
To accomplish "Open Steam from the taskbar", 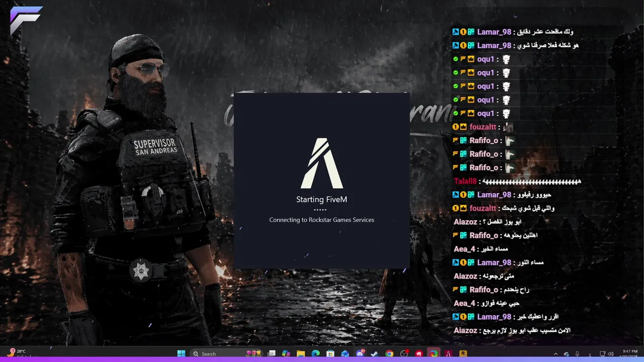I will [374, 353].
